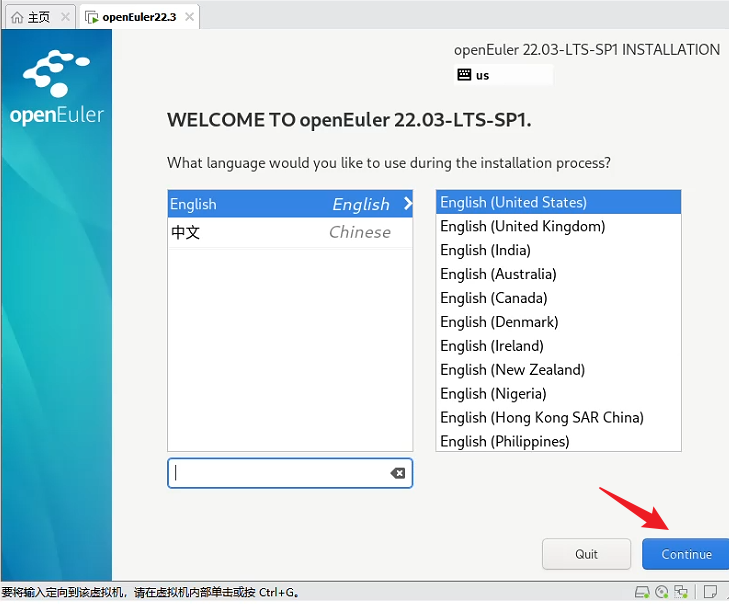Click the running VM icon on openEuler22.3 tab
729x604 pixels.
pos(92,18)
